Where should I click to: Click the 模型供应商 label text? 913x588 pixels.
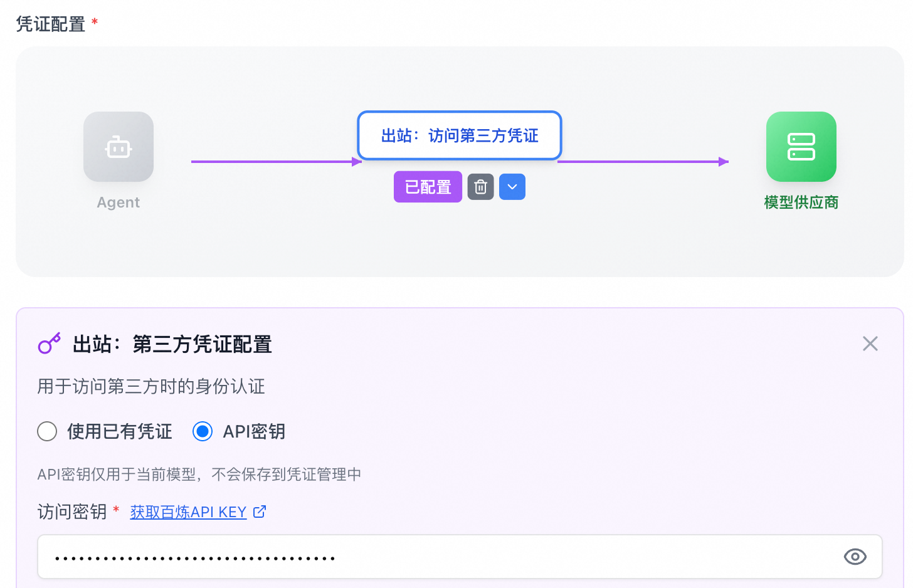[x=801, y=202]
